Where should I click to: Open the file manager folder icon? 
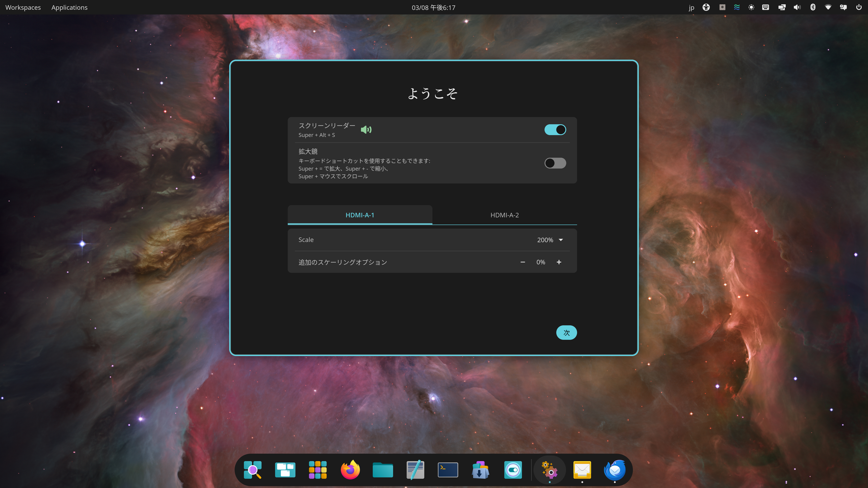[x=383, y=470]
